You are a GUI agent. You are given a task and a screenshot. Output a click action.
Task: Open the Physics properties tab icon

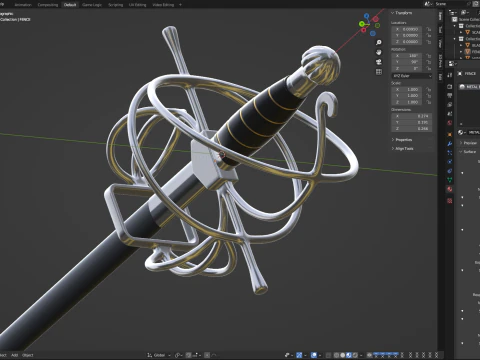click(450, 162)
